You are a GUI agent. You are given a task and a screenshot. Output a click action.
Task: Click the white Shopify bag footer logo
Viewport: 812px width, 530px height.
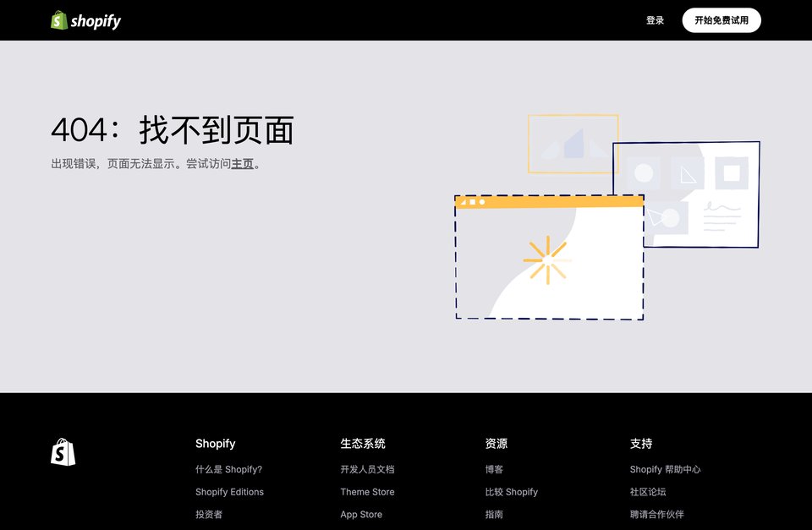coord(63,452)
